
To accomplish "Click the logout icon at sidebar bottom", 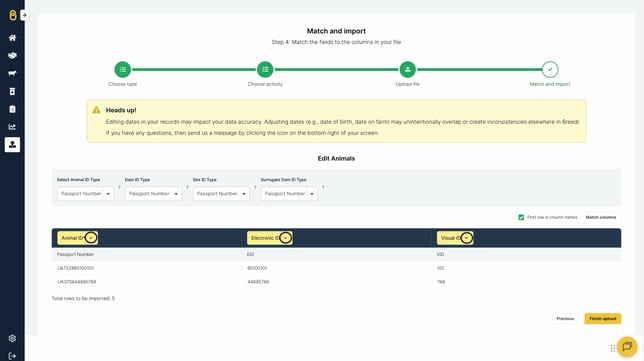I will click(x=12, y=356).
